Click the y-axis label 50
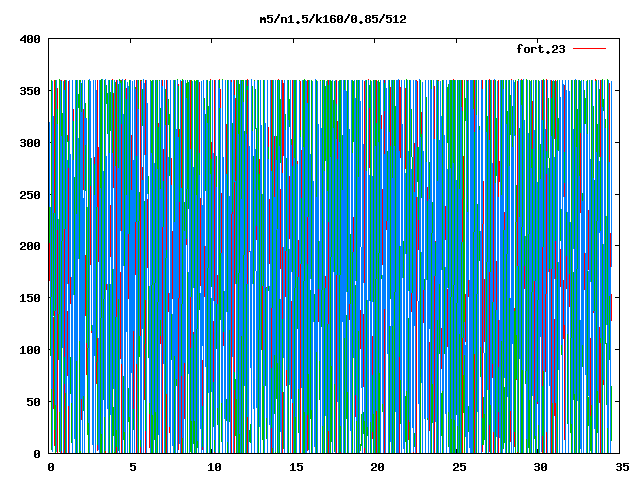Viewport: 640px width, 480px height. pos(33,402)
